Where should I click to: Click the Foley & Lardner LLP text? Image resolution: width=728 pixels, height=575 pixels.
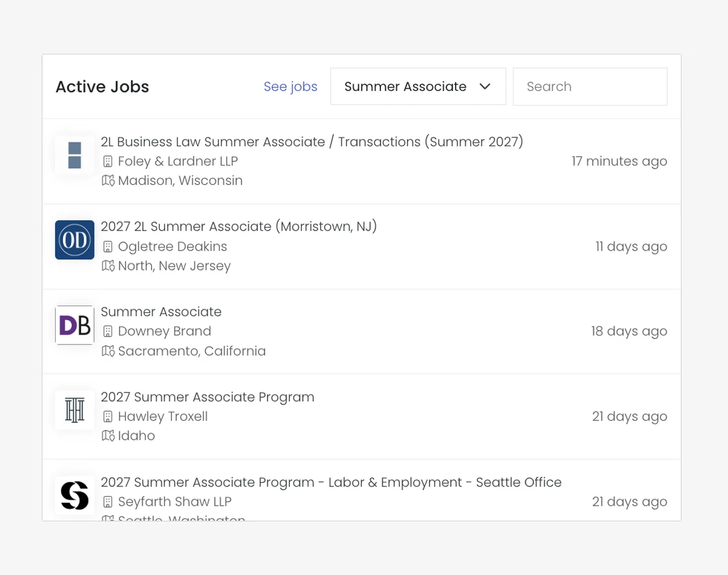click(178, 161)
